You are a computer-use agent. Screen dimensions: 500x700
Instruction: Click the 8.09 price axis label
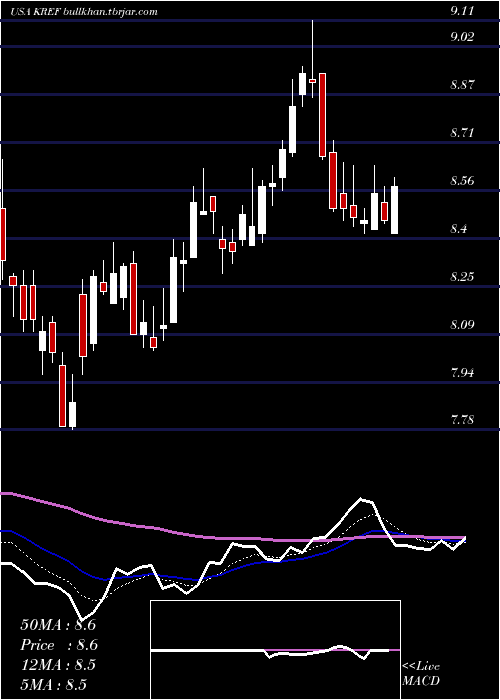click(462, 325)
